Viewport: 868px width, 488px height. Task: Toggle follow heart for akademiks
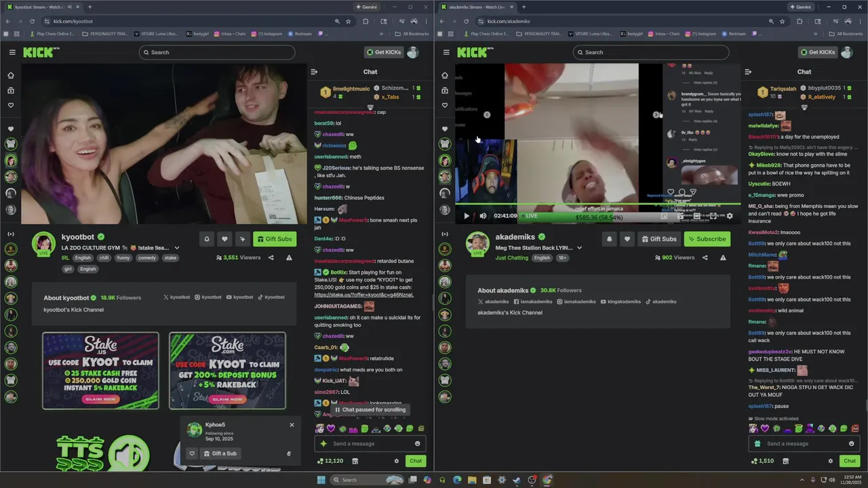tap(627, 239)
